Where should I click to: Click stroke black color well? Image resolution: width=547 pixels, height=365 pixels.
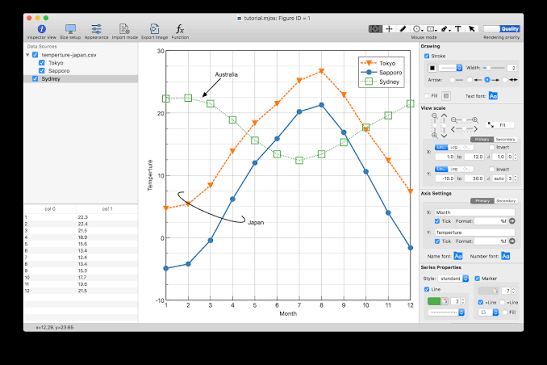click(x=432, y=68)
